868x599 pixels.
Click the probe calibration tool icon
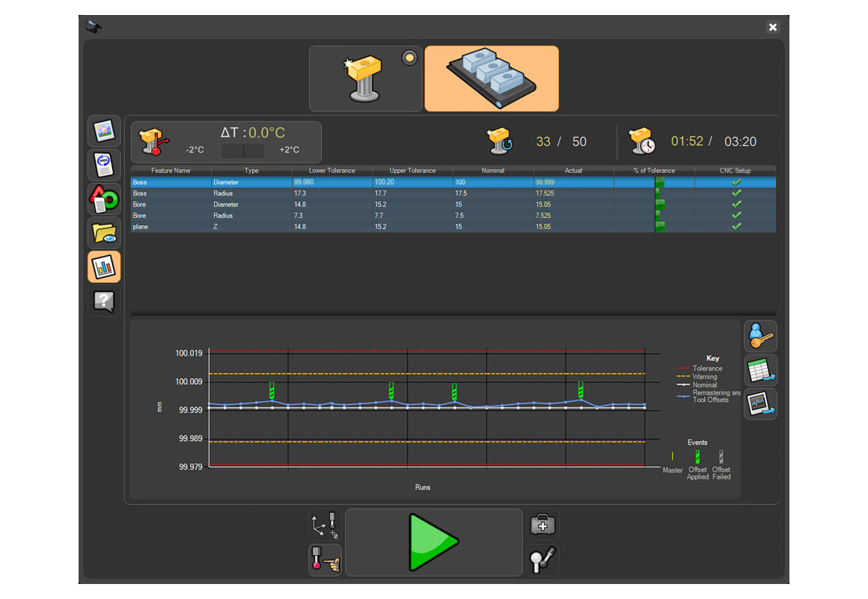click(x=542, y=559)
